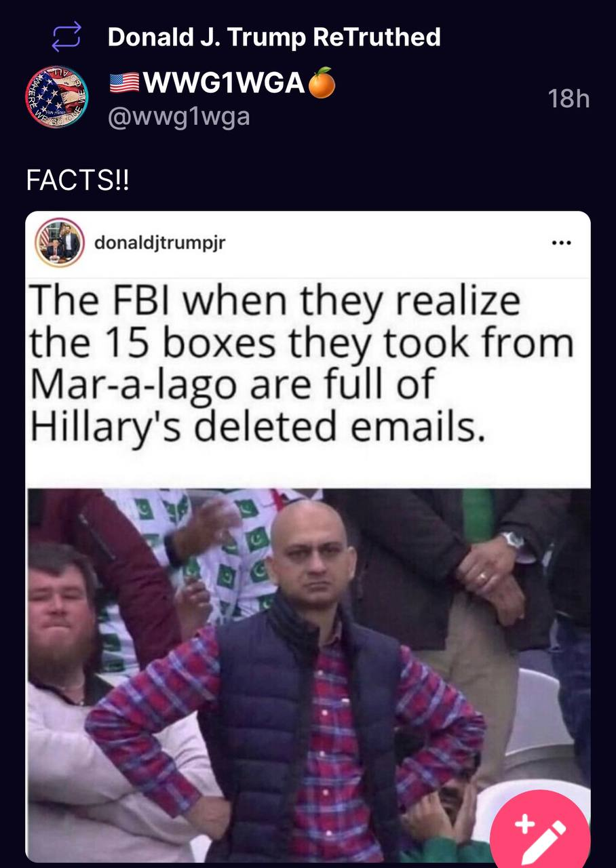Tap the @wwg1wga handle

click(179, 117)
